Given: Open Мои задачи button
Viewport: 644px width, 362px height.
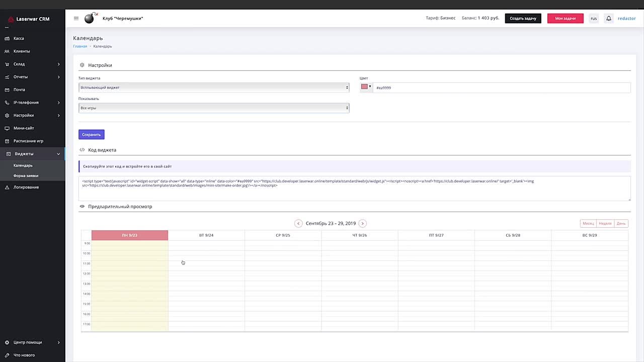Looking at the screenshot, I should coord(566,18).
